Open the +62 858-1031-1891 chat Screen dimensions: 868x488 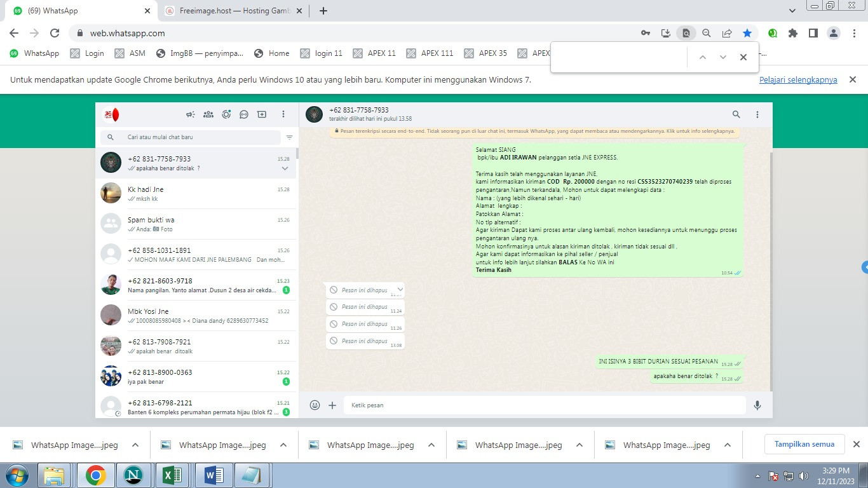pos(196,255)
